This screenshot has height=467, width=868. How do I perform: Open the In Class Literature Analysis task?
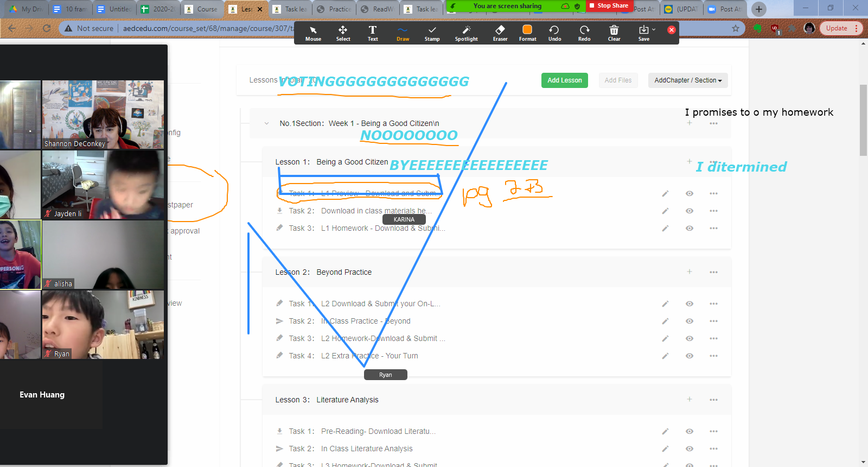[367, 449]
